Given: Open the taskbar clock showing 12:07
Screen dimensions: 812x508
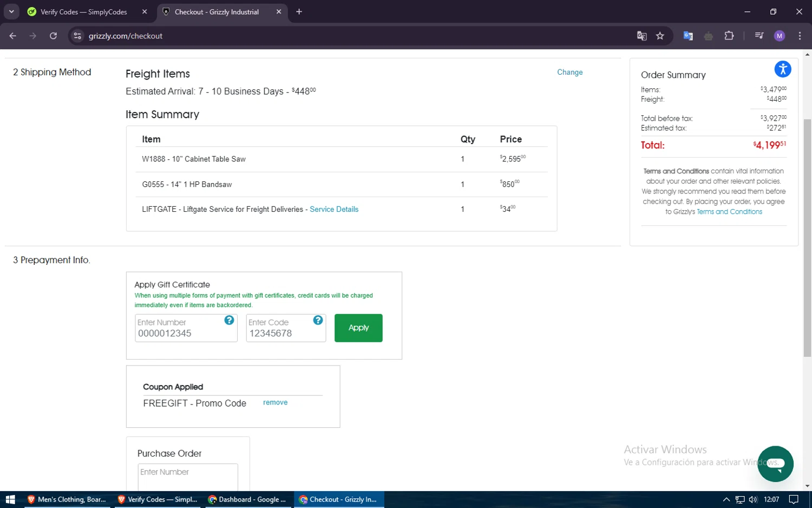Looking at the screenshot, I should coord(771,499).
